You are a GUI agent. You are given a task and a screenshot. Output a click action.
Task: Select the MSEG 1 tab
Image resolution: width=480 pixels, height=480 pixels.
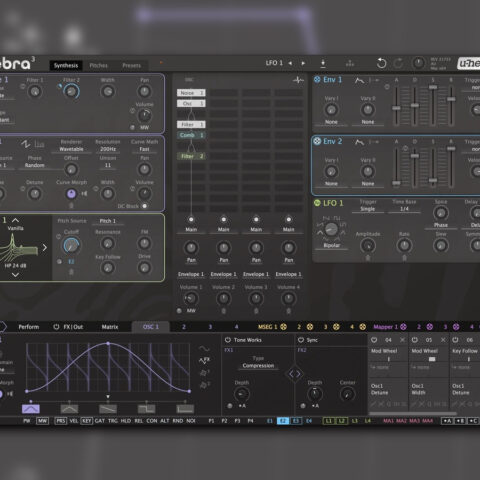(268, 327)
